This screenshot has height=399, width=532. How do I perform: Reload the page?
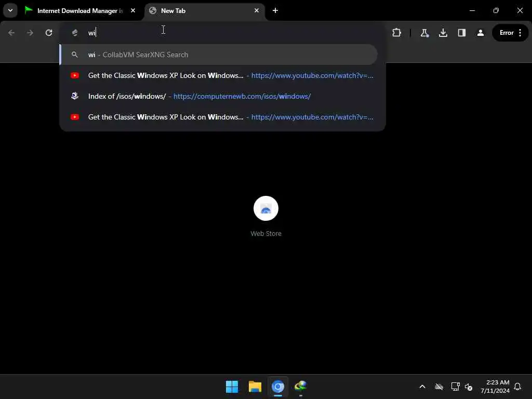tap(49, 33)
